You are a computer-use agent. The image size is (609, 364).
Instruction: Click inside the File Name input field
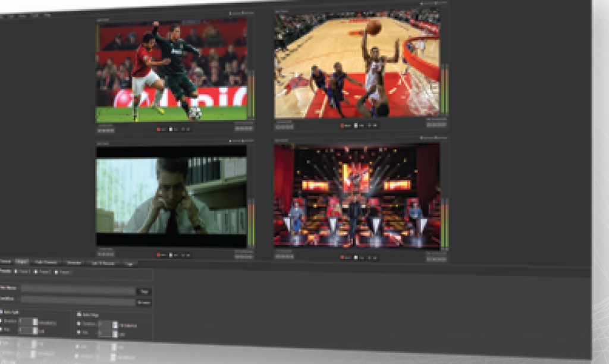(x=77, y=291)
